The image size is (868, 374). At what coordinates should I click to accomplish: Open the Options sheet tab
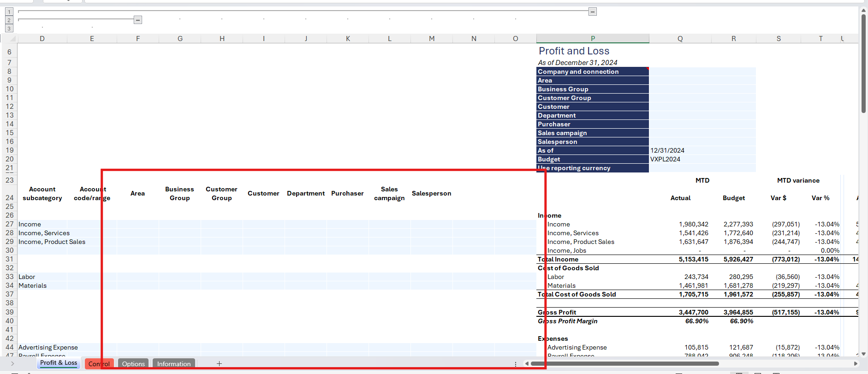[x=133, y=364]
